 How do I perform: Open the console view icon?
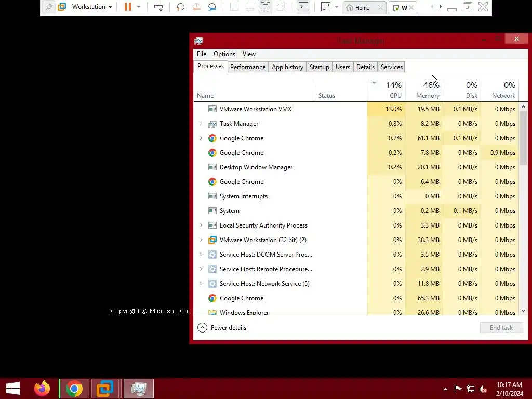(x=303, y=7)
